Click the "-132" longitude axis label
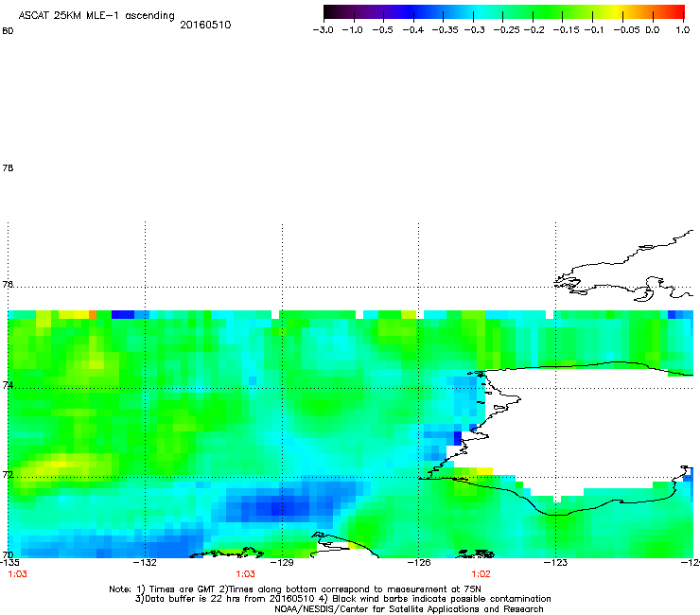 tap(145, 563)
